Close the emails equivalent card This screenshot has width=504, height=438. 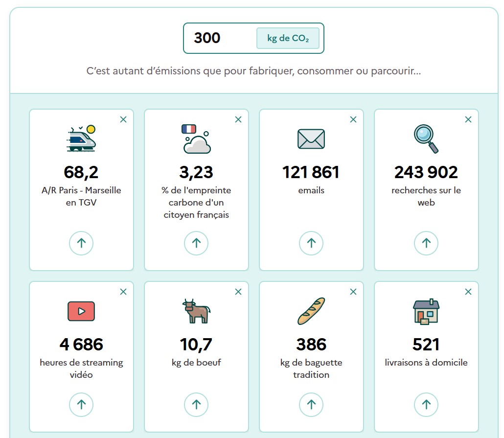point(353,119)
